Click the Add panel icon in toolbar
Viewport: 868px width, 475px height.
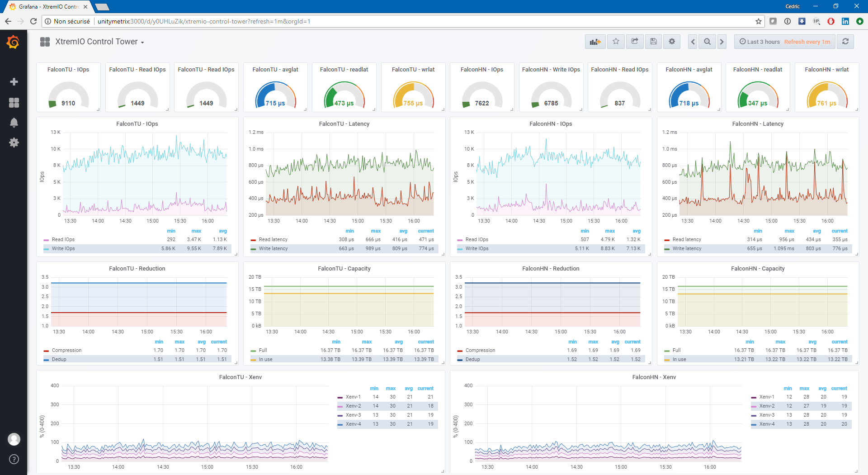pyautogui.click(x=595, y=42)
